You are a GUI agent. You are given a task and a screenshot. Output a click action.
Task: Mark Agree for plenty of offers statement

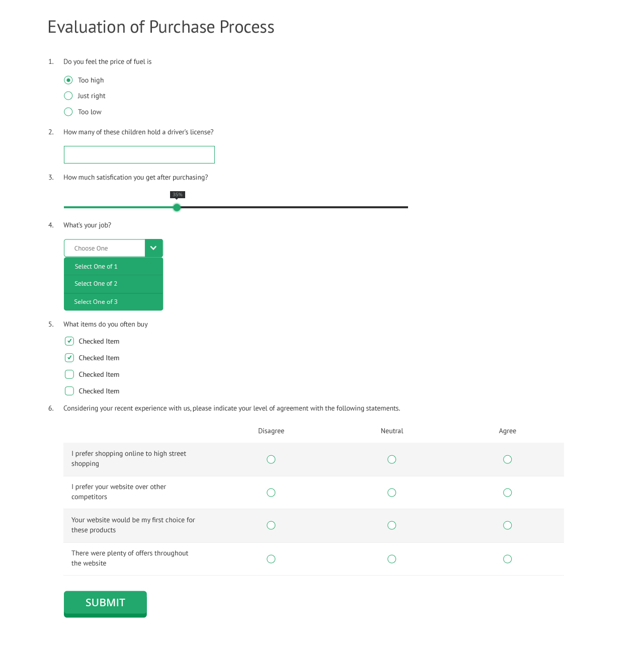pos(508,559)
